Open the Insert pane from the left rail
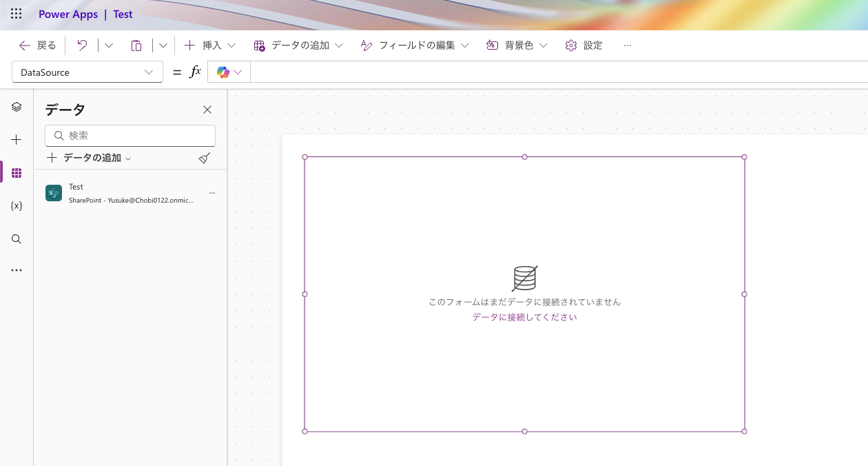Screen dimensions: 868x466 tap(16, 139)
